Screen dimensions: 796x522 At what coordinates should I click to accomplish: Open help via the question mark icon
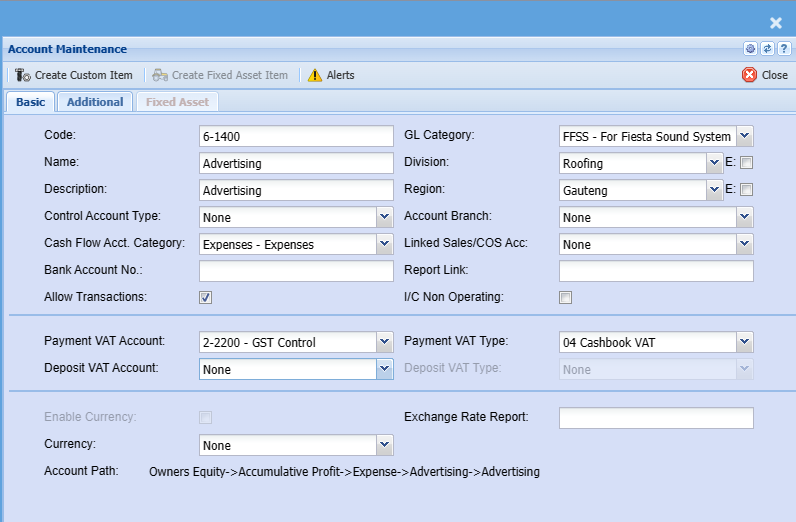784,49
